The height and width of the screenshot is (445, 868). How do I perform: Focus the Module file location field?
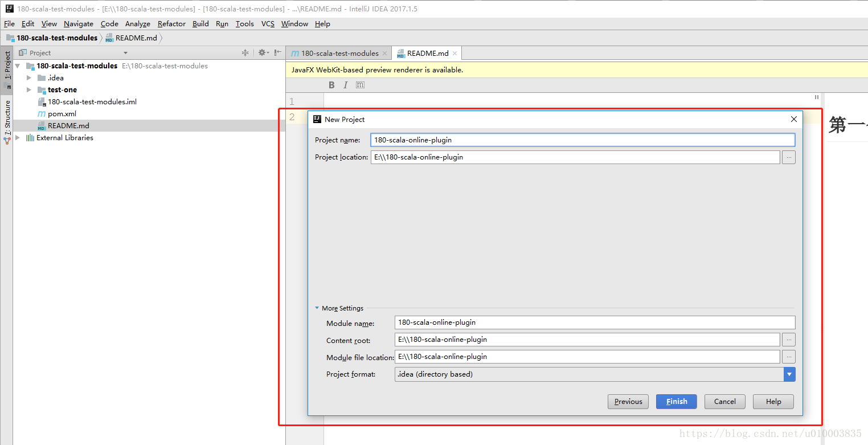(587, 357)
